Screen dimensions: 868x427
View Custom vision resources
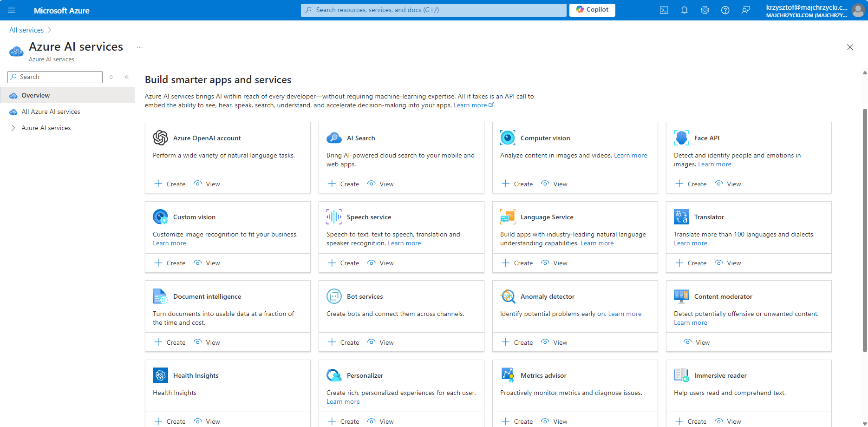pyautogui.click(x=207, y=263)
